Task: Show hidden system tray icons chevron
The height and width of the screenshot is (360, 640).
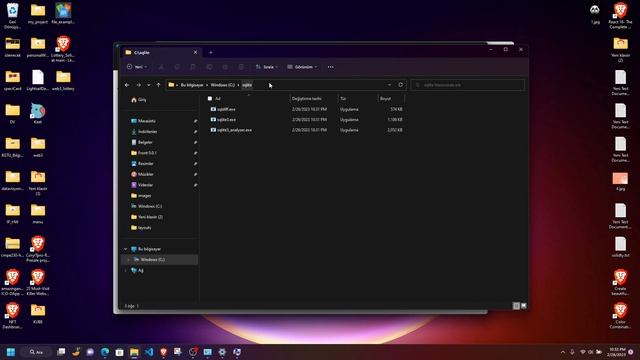Action: pyautogui.click(x=563, y=352)
